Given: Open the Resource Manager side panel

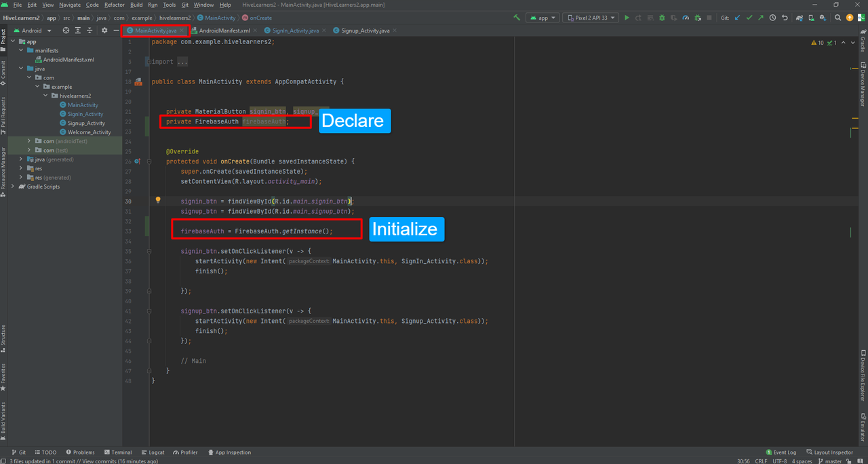Looking at the screenshot, I should (x=3, y=172).
